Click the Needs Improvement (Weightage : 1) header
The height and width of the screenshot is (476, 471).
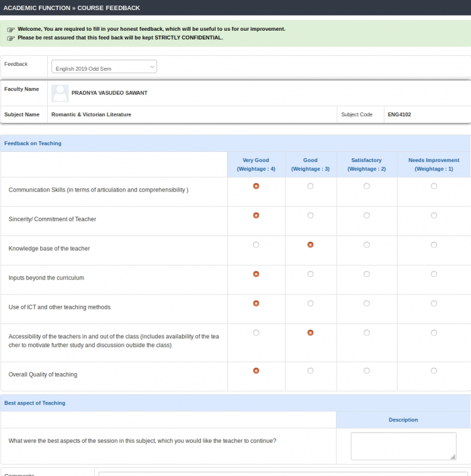click(434, 165)
